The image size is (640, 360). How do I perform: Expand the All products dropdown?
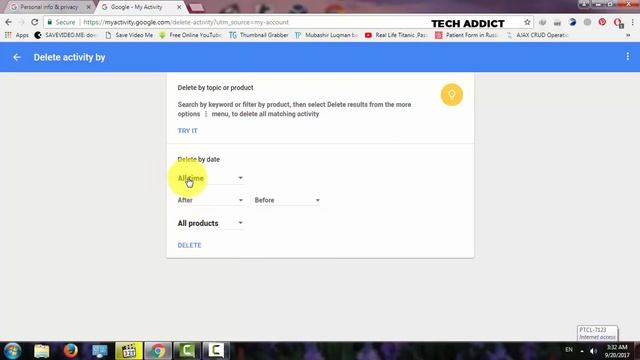(x=210, y=223)
